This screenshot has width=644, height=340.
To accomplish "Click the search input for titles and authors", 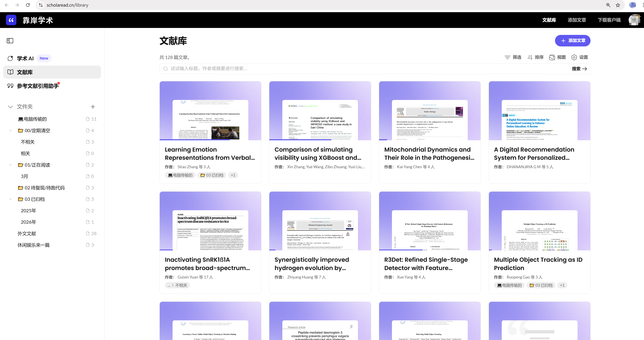I will [x=365, y=69].
